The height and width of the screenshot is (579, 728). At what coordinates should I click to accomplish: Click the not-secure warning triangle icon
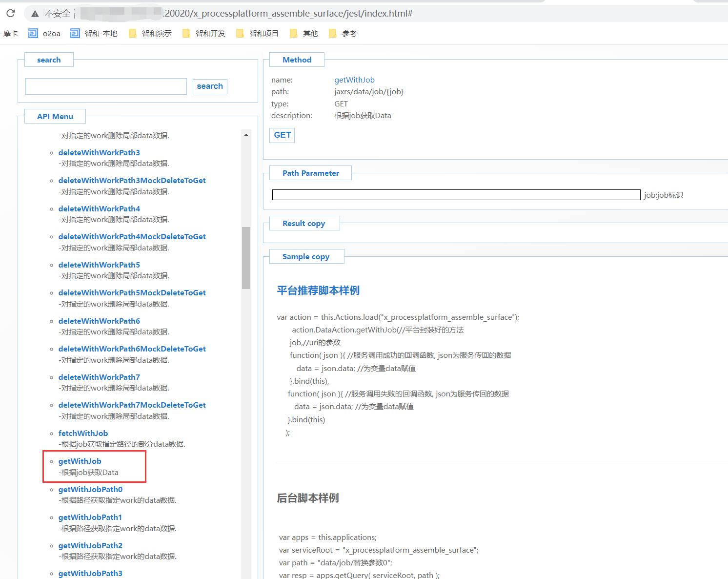tap(35, 14)
